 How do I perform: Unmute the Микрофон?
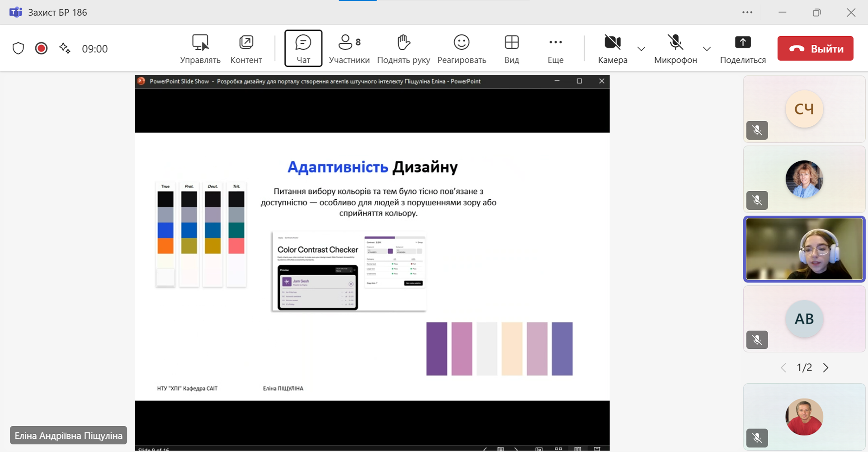pyautogui.click(x=675, y=48)
